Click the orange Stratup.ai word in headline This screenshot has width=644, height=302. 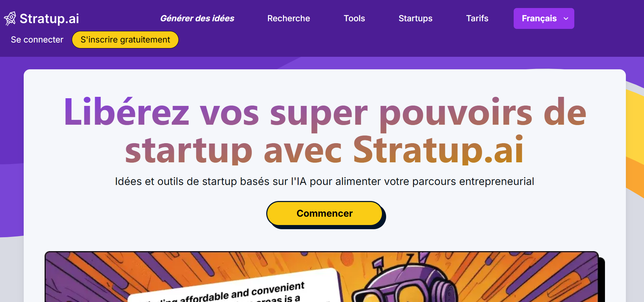pos(438,150)
